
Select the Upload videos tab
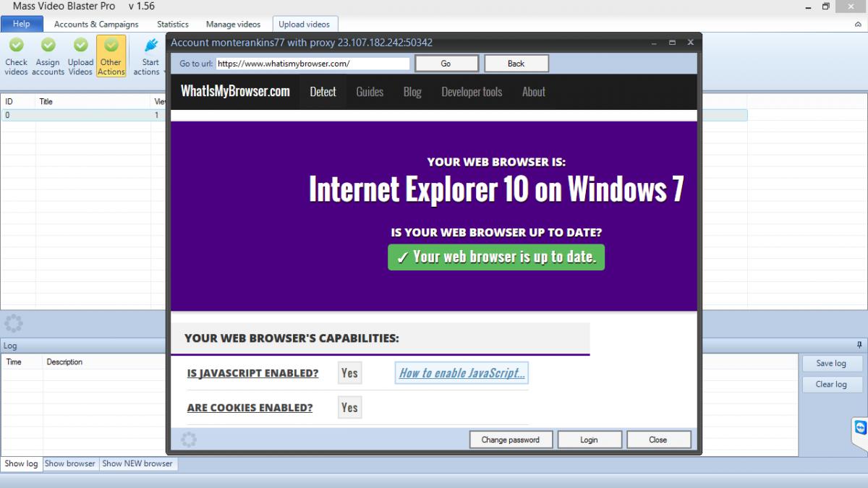pos(304,24)
